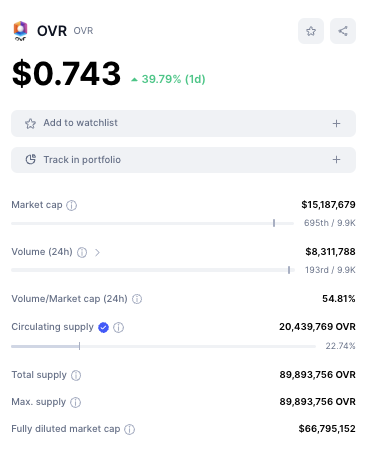Click the Max. supply 89,893,756 OVR value
This screenshot has height=453, width=373.
(317, 402)
